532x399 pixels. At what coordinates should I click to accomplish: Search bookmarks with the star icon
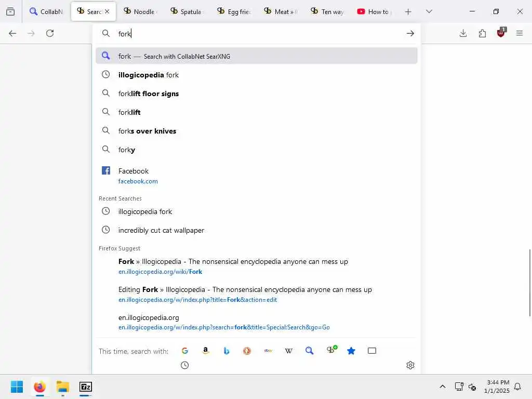tap(351, 351)
